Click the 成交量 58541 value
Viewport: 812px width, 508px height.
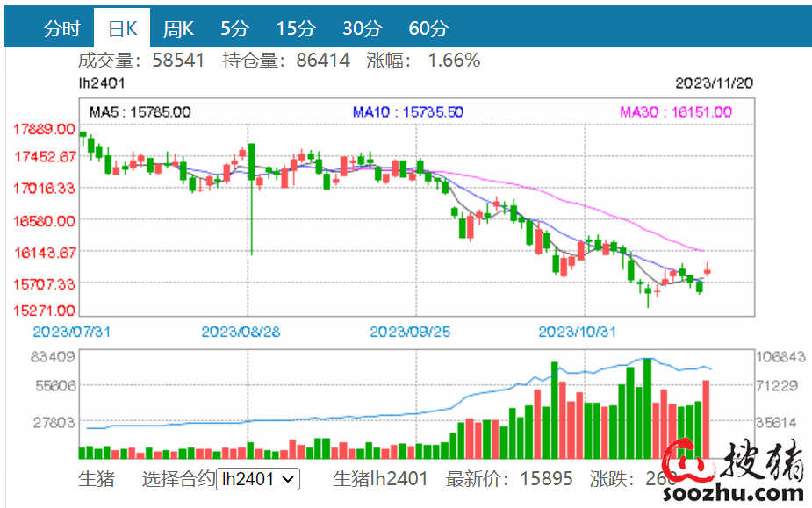[x=178, y=60]
